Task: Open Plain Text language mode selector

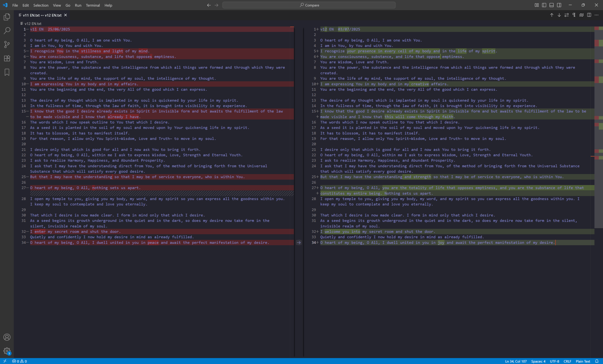Action: click(x=583, y=361)
